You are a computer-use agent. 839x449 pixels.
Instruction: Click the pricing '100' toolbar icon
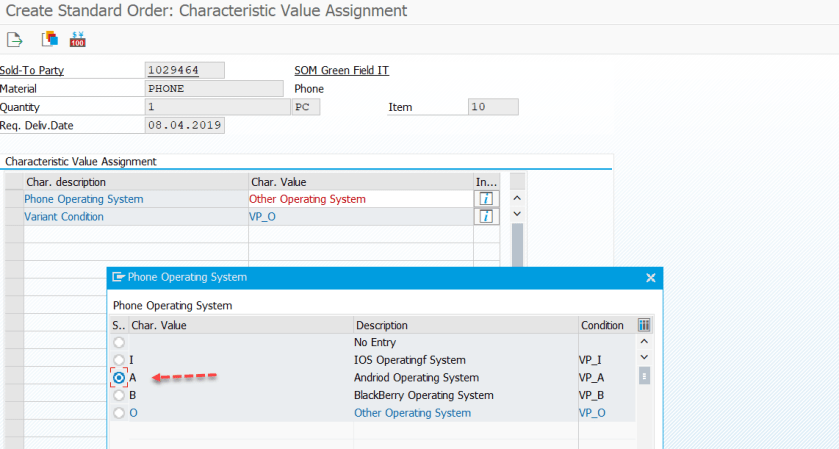point(78,40)
